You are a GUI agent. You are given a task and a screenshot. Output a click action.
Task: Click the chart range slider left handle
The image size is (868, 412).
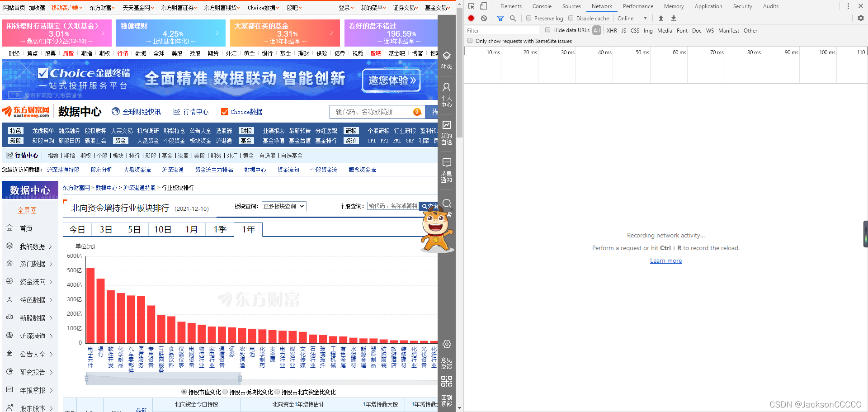[86, 379]
